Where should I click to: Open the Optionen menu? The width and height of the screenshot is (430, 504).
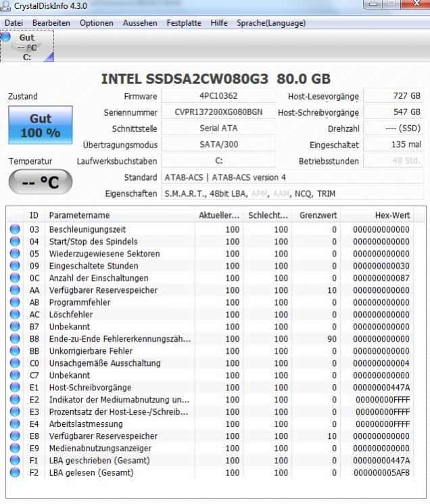96,23
